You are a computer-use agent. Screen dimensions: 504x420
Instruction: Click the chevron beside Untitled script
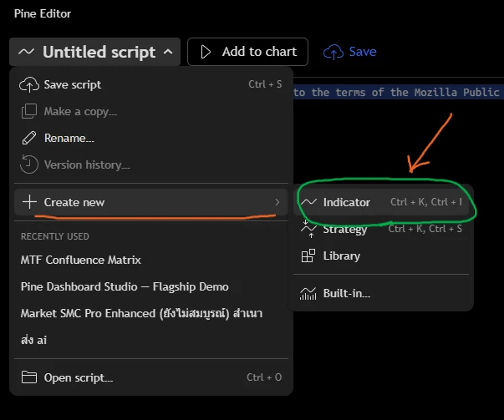click(x=168, y=52)
